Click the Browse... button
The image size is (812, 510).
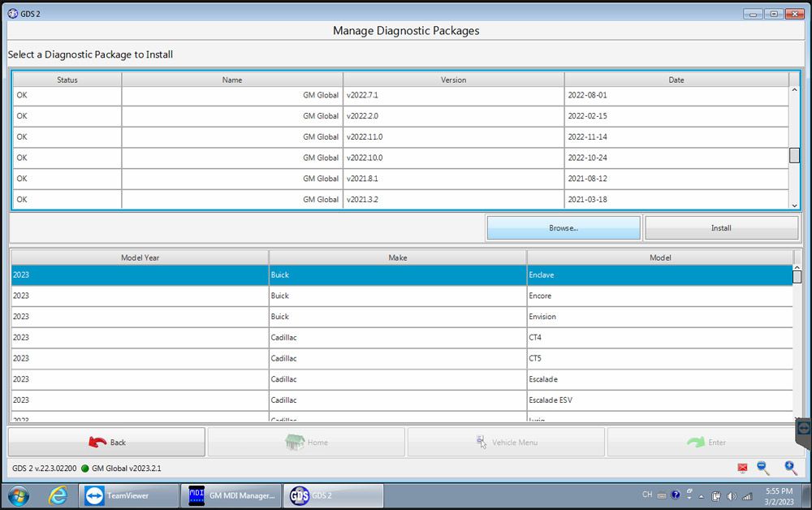563,228
